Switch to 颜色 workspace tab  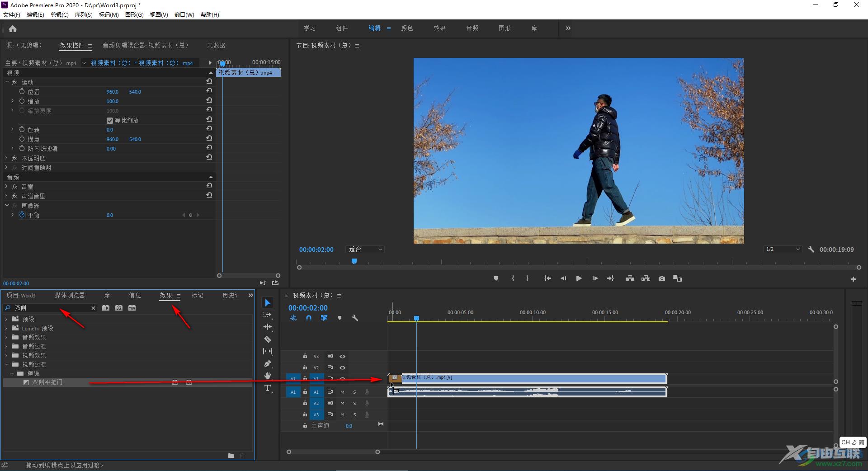click(x=407, y=28)
